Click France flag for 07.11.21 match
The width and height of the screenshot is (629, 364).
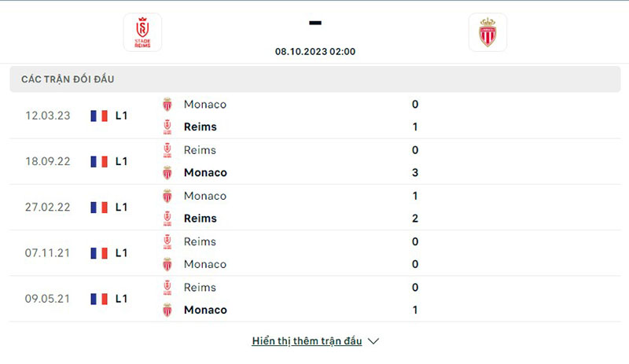coord(99,253)
